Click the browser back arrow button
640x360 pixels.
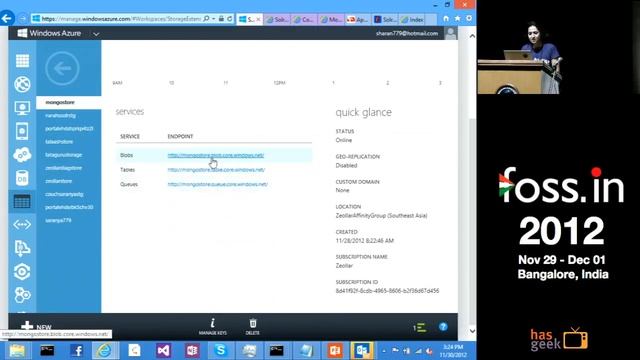7,18
